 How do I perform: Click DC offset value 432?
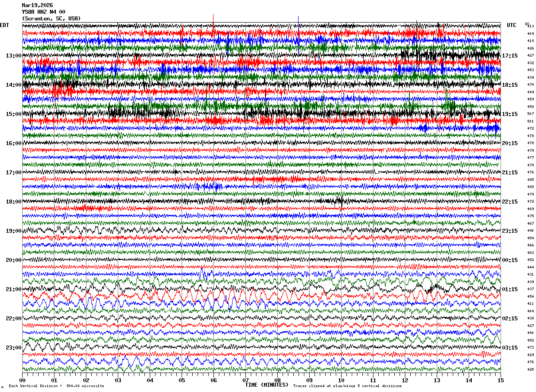[x=530, y=63]
